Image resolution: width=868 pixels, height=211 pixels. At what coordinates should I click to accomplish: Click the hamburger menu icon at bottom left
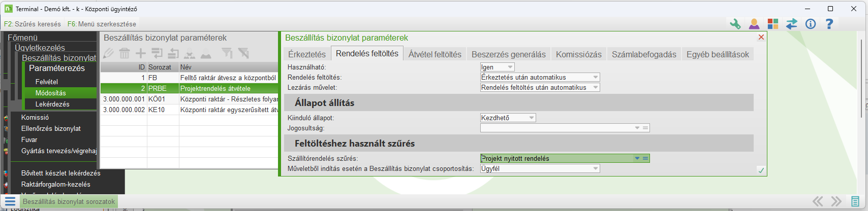point(10,201)
